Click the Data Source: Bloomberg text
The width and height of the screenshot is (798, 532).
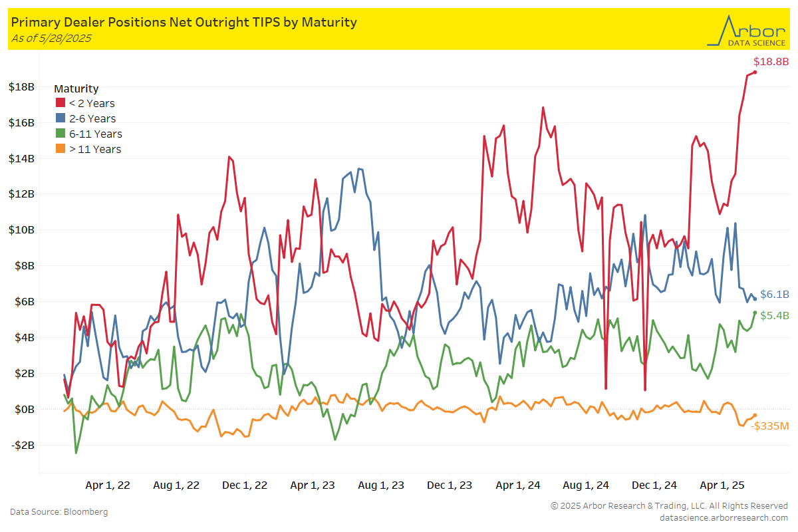(59, 512)
